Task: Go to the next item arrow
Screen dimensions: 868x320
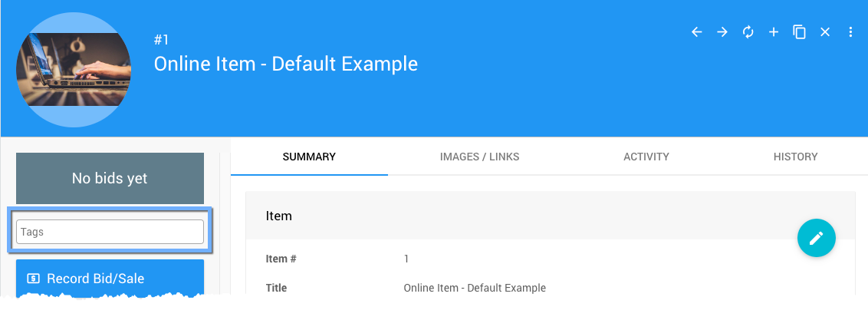Action: [x=722, y=32]
